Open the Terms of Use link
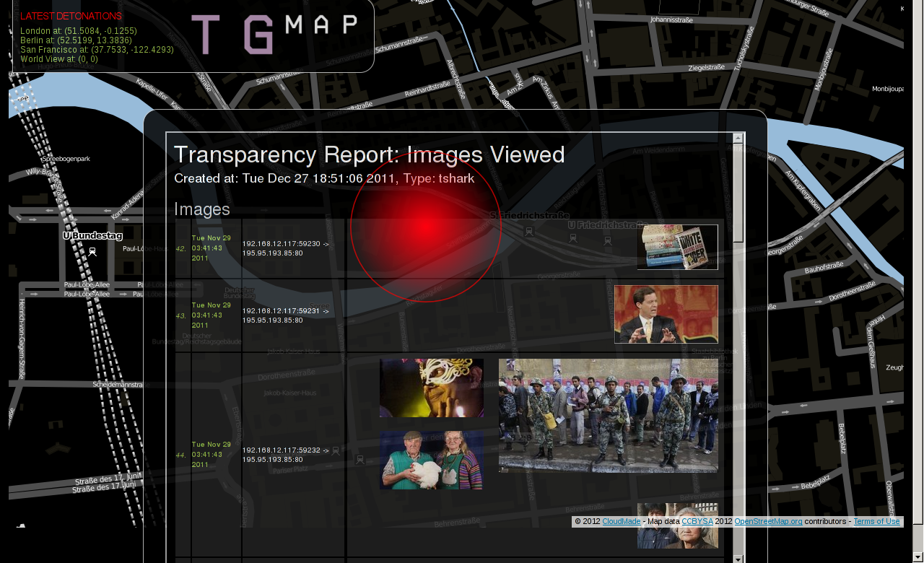924x563 pixels. click(x=876, y=521)
